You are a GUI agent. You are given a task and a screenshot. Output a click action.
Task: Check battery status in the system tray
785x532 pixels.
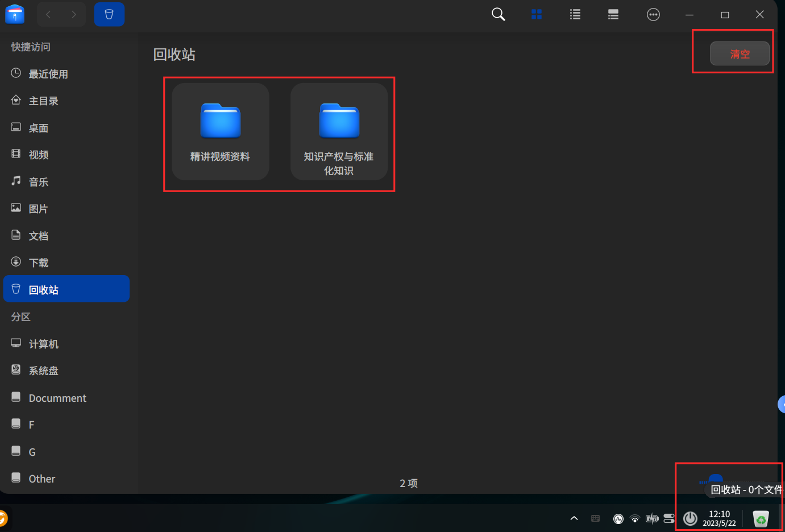tap(652, 518)
